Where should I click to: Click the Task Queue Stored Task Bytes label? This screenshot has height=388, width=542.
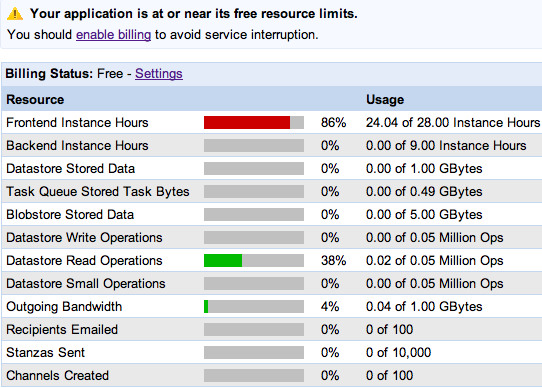pyautogui.click(x=98, y=192)
